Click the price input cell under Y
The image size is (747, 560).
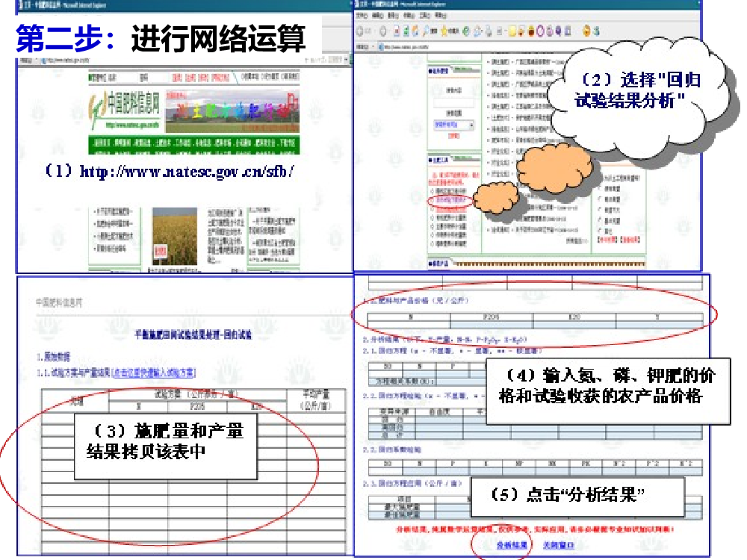(660, 325)
